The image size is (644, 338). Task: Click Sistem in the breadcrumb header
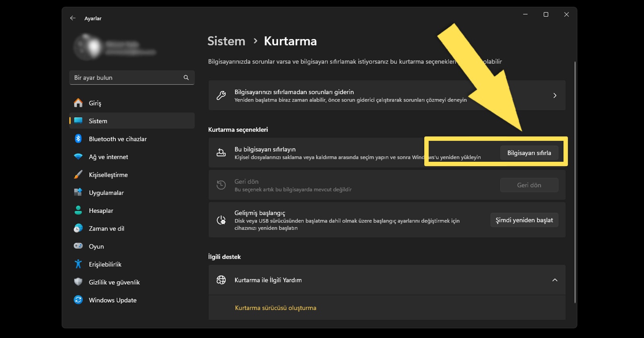pos(226,41)
